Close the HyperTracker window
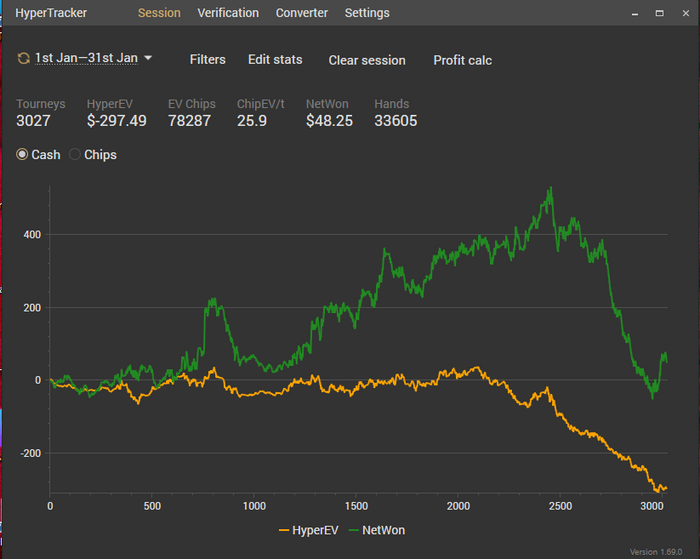This screenshot has height=559, width=700. 686,13
